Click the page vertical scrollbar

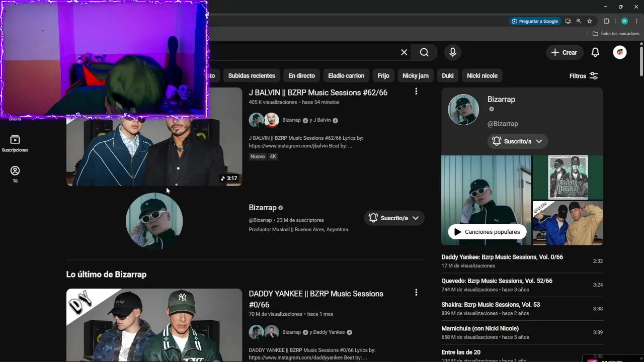(641, 62)
